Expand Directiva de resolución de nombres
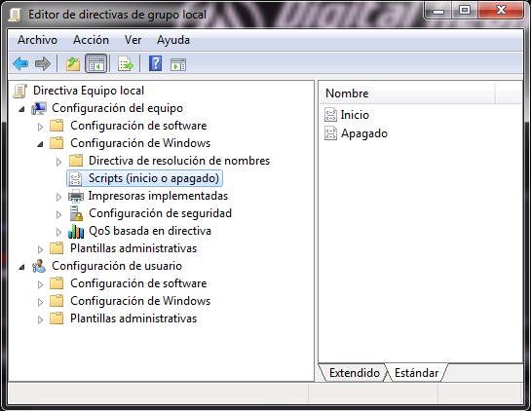532x411 pixels. [x=58, y=162]
